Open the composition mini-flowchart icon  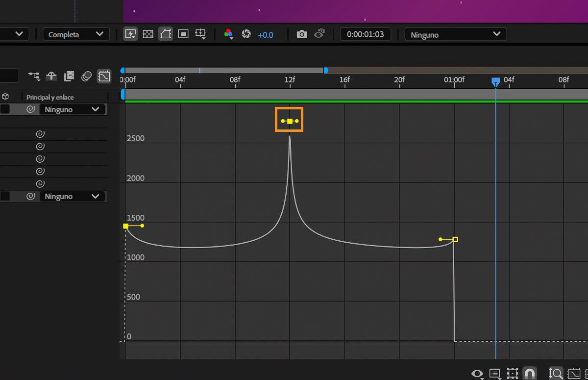pyautogui.click(x=34, y=76)
